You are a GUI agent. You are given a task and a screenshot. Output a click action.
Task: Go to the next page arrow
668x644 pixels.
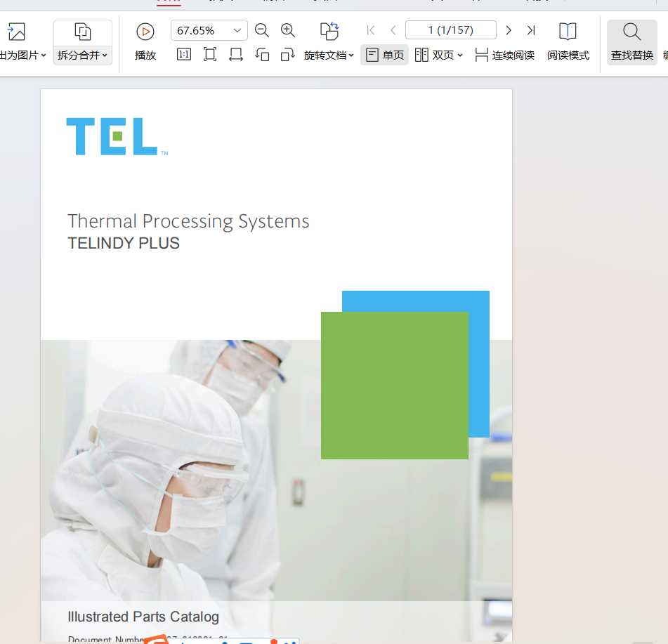pyautogui.click(x=509, y=30)
